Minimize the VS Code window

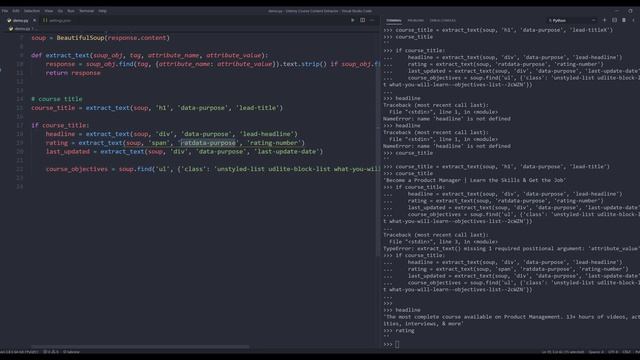click(x=617, y=11)
